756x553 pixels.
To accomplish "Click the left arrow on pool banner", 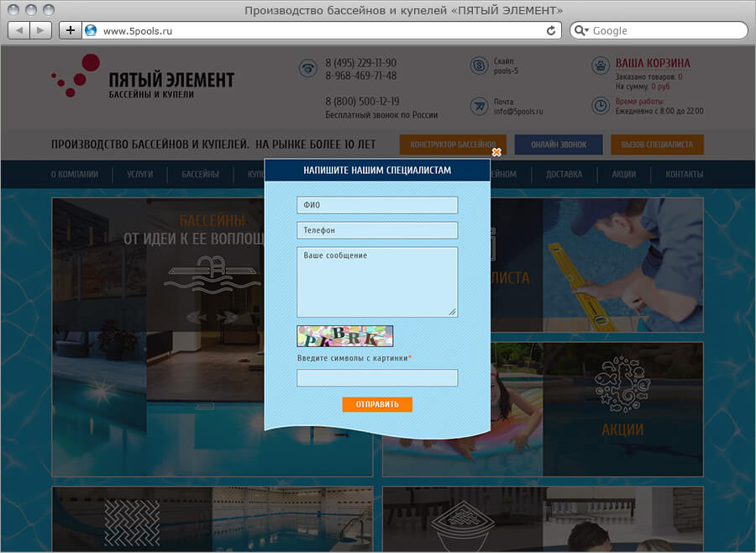I will 197,317.
